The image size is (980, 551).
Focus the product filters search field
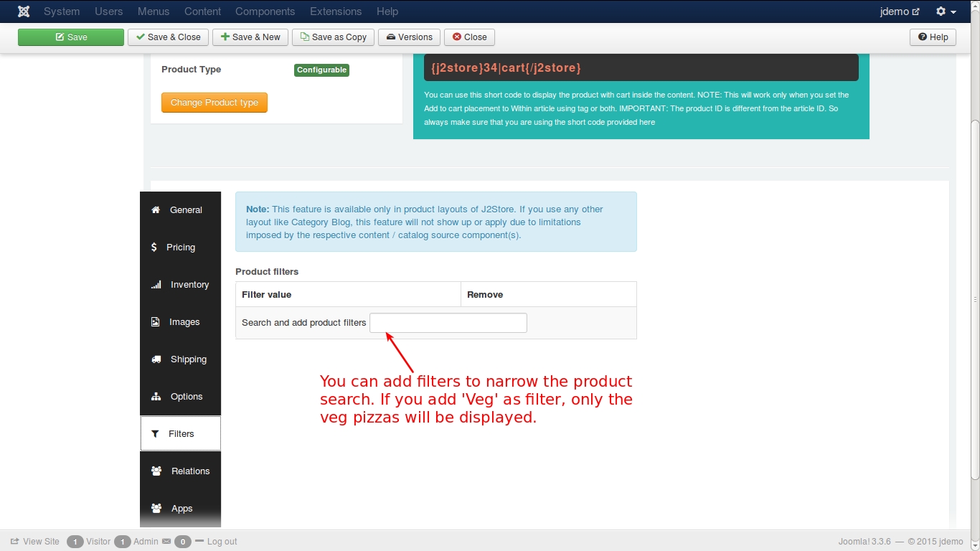[448, 323]
